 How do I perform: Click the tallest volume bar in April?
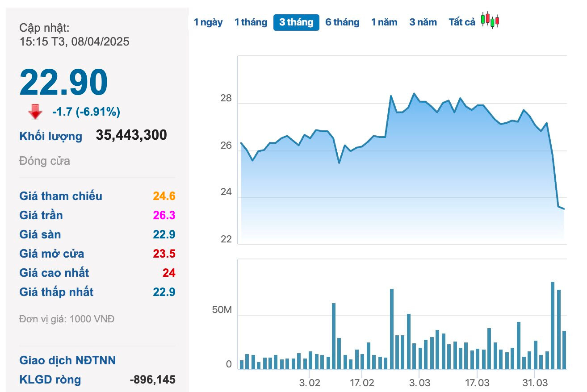[x=553, y=325]
